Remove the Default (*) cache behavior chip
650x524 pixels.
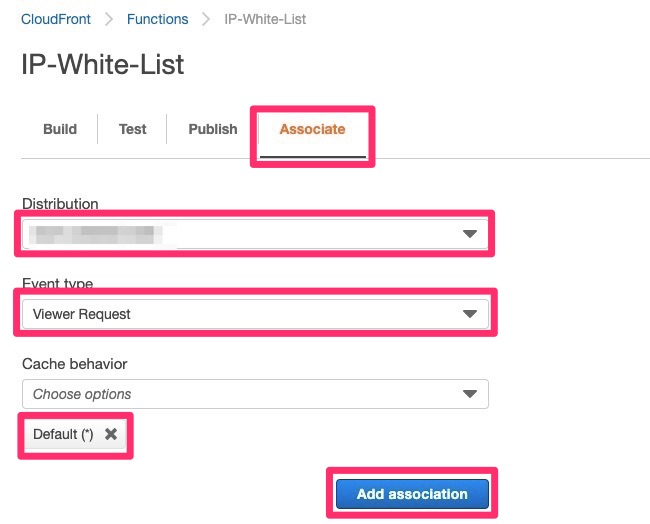click(x=111, y=435)
